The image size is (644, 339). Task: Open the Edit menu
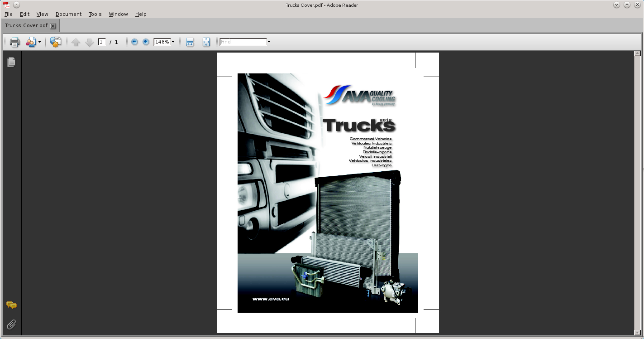click(x=24, y=14)
